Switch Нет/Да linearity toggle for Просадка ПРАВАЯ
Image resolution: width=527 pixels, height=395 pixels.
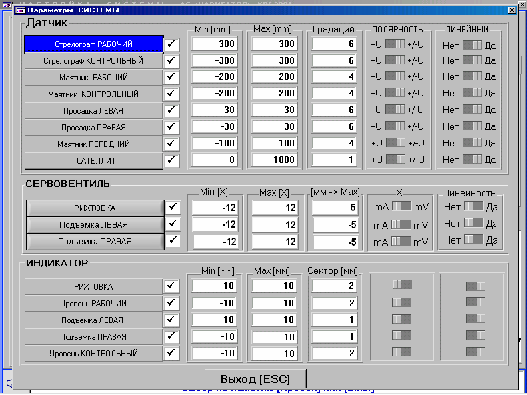coord(472,126)
